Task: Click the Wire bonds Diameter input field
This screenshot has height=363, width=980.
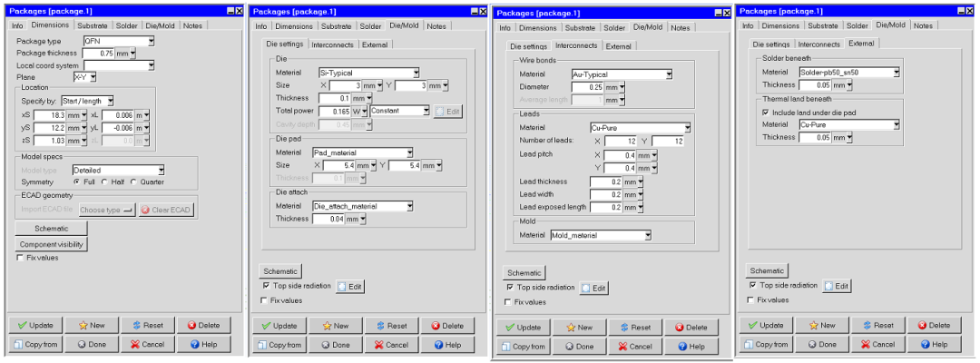Action: (x=587, y=87)
